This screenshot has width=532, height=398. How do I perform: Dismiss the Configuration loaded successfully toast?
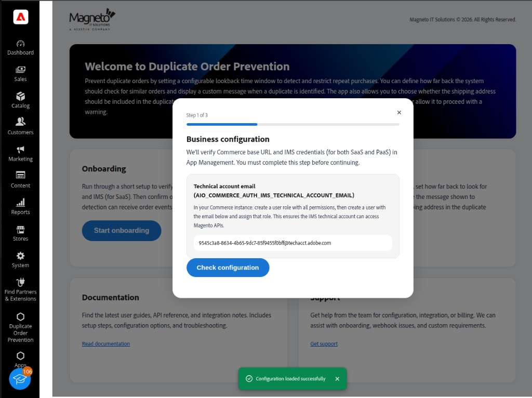pos(337,379)
